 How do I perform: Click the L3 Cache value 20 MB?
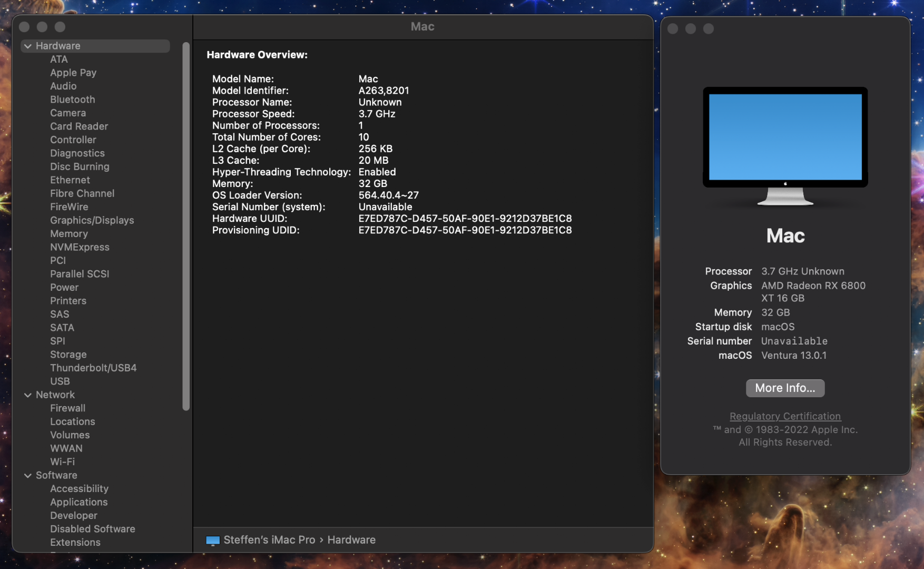tap(373, 161)
